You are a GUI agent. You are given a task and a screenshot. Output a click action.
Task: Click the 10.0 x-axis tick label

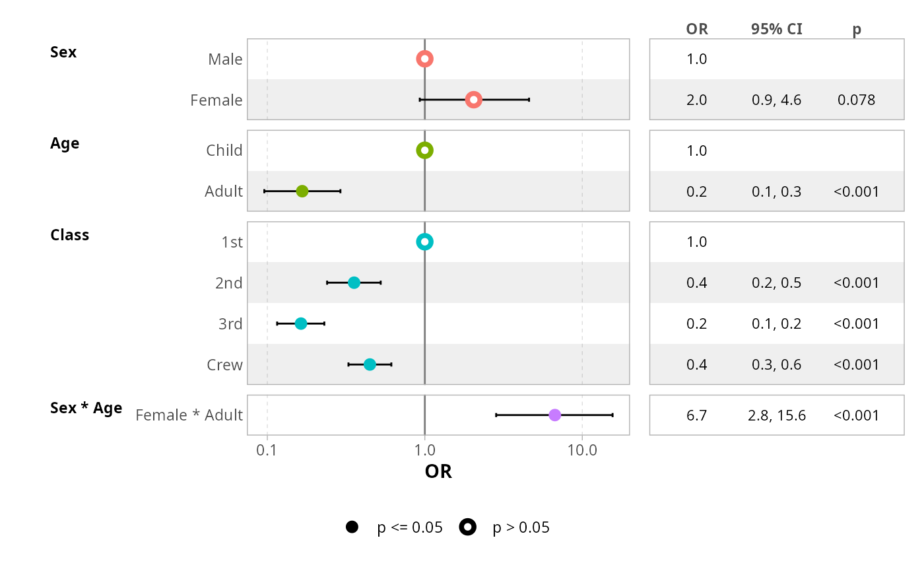click(x=582, y=450)
